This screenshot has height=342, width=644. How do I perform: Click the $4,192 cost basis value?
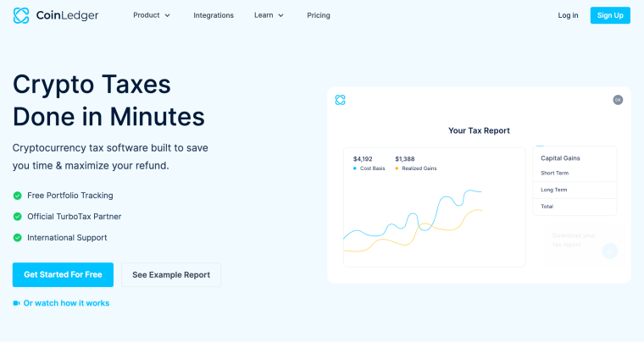(x=363, y=158)
